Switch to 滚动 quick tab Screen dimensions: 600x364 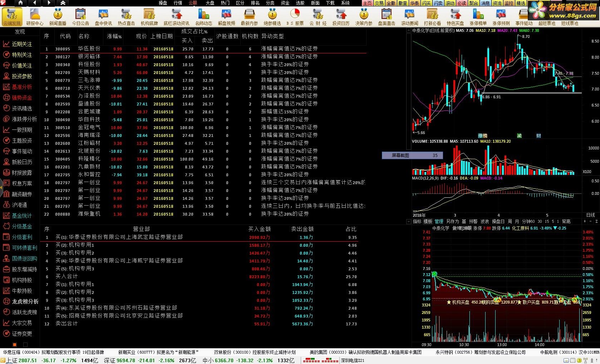tap(450, 3)
